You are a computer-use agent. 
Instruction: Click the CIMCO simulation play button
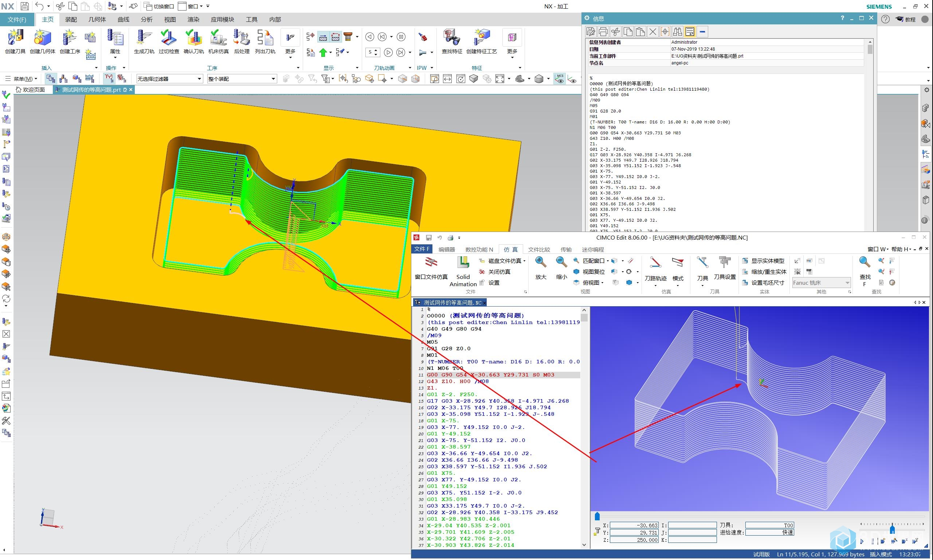tap(862, 541)
